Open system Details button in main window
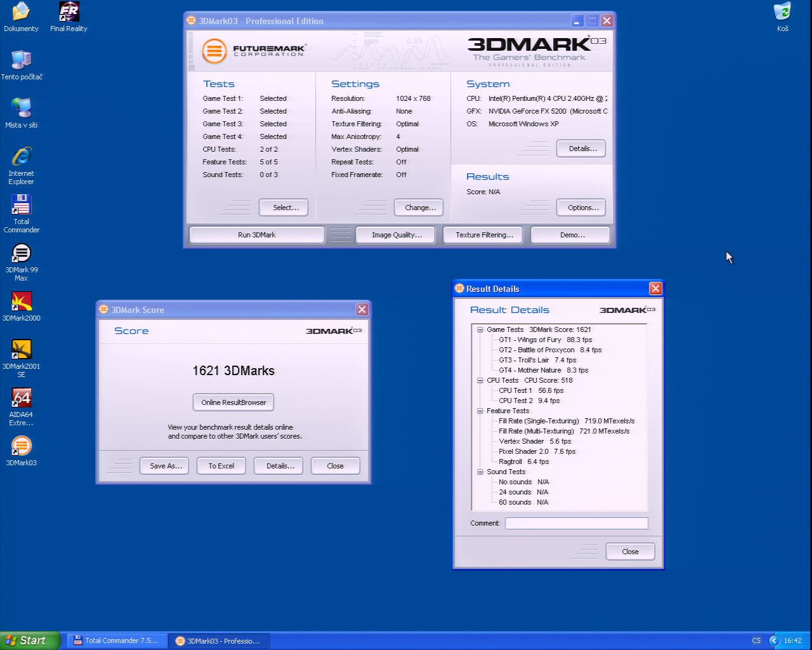The image size is (812, 650). coord(581,149)
